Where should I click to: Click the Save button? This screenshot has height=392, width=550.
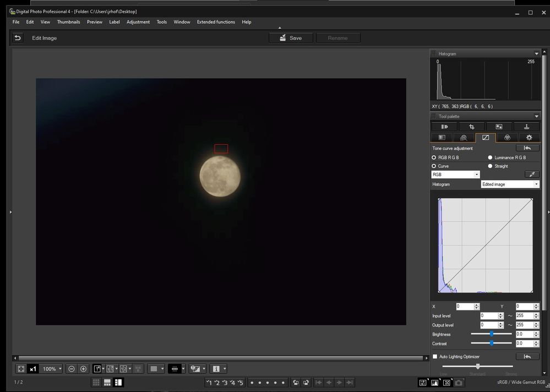(291, 38)
